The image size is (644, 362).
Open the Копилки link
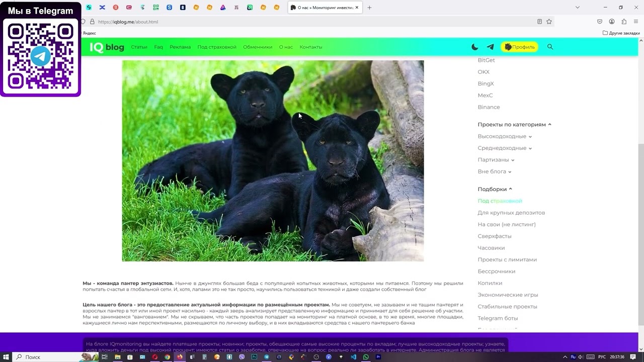(490, 283)
